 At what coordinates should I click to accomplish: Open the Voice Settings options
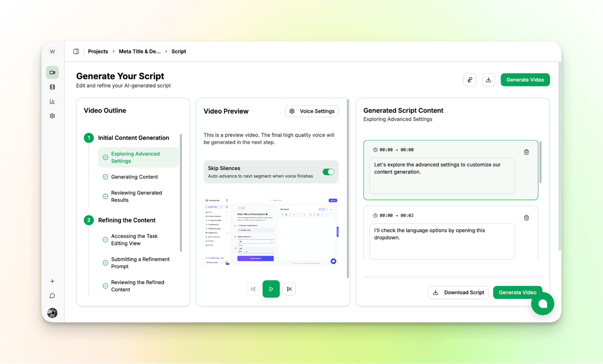pos(312,111)
